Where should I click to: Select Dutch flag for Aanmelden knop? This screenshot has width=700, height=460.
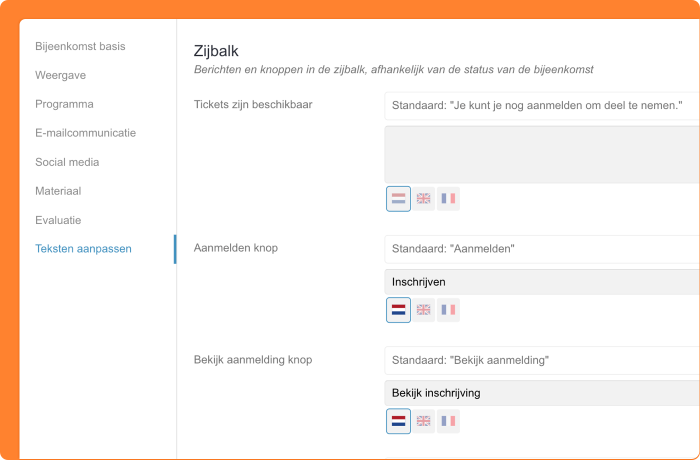coord(398,310)
